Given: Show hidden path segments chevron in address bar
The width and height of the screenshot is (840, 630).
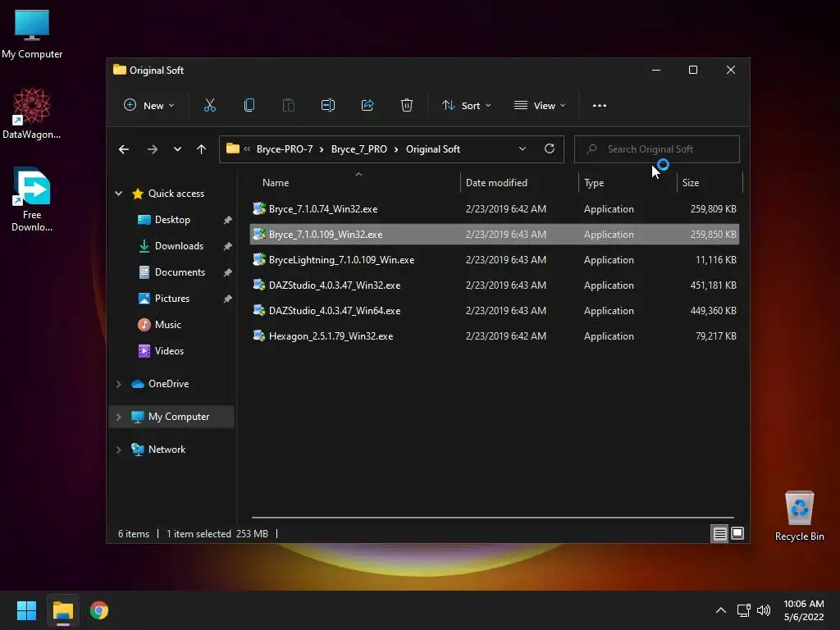Looking at the screenshot, I should pyautogui.click(x=247, y=149).
